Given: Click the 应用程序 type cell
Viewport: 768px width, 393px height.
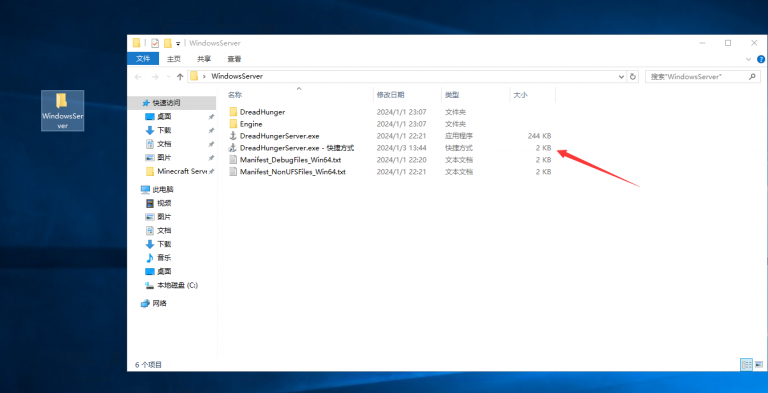Looking at the screenshot, I should (x=459, y=136).
